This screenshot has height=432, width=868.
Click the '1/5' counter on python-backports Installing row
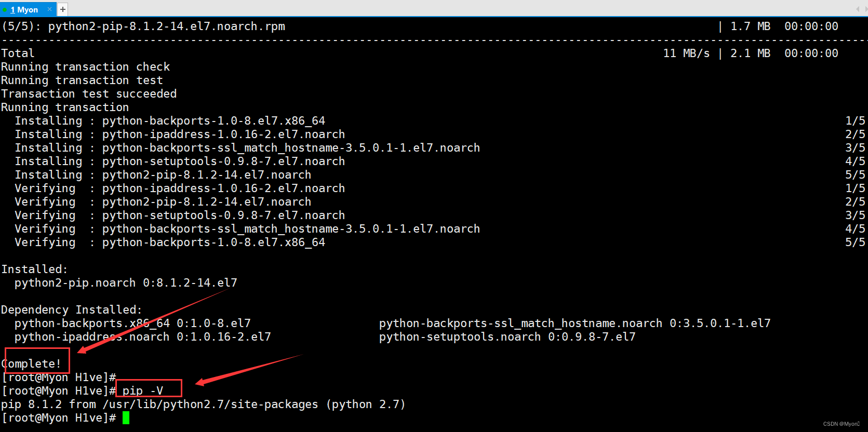[x=855, y=121]
